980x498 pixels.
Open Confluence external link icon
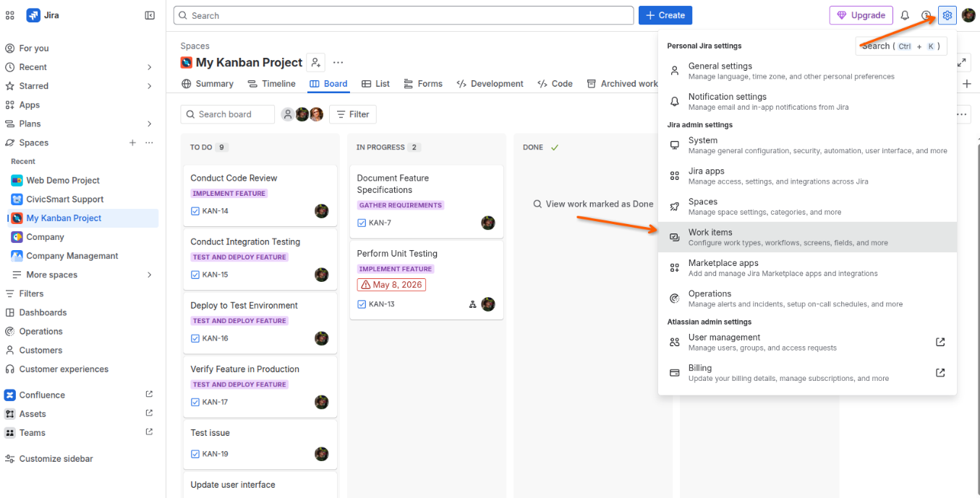149,395
